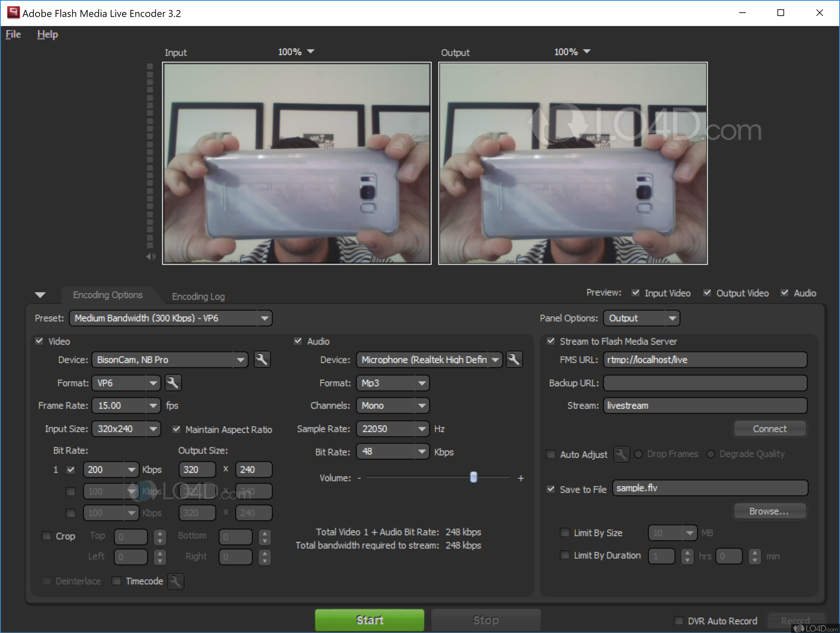Screen dimensions: 840x633
Task: Toggle Maintain Aspect Ratio checkbox
Action: 176,429
